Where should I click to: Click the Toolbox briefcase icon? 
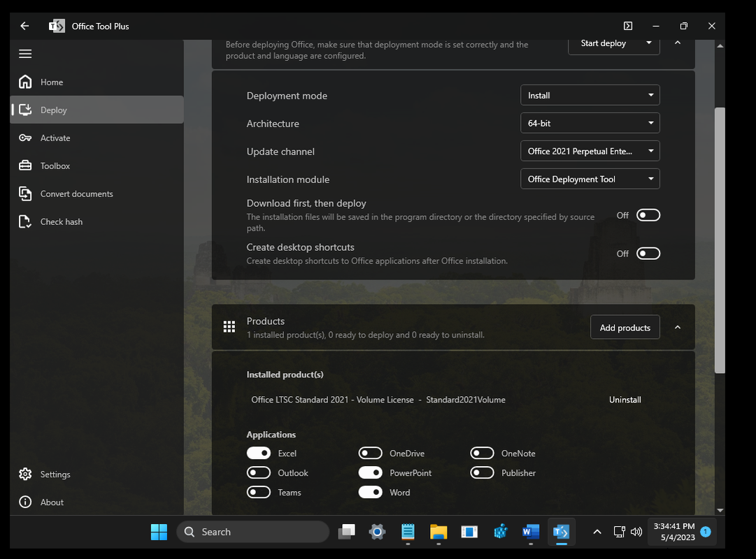pos(25,166)
